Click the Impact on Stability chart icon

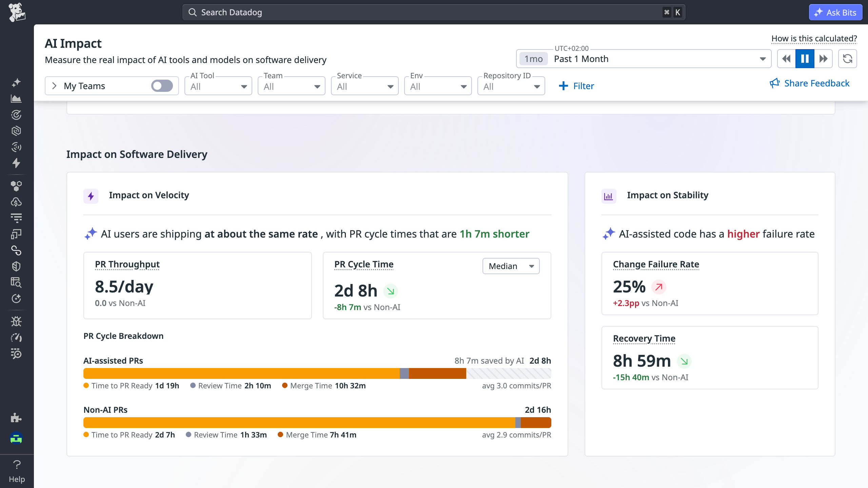pyautogui.click(x=609, y=196)
